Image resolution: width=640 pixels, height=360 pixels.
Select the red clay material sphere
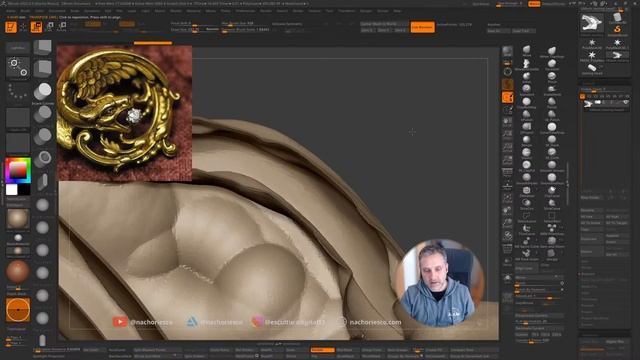click(x=18, y=271)
